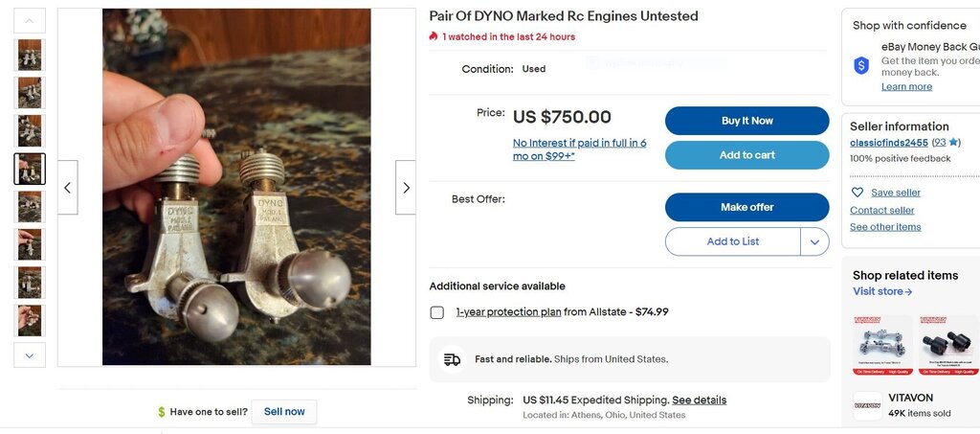This screenshot has height=434, width=980.
Task: Click the VITAVON store logo
Action: [867, 405]
